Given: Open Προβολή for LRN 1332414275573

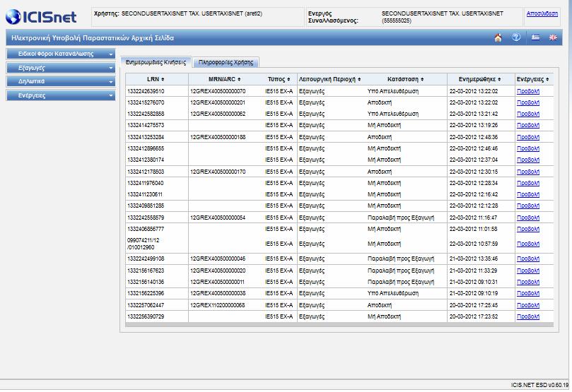Looking at the screenshot, I should (528, 125).
